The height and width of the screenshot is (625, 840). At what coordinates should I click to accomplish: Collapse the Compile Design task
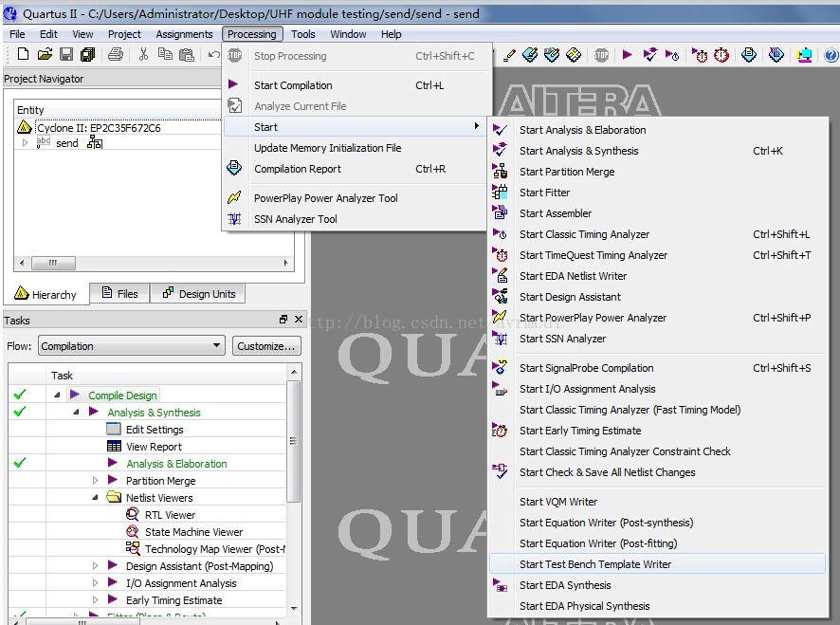pyautogui.click(x=57, y=395)
